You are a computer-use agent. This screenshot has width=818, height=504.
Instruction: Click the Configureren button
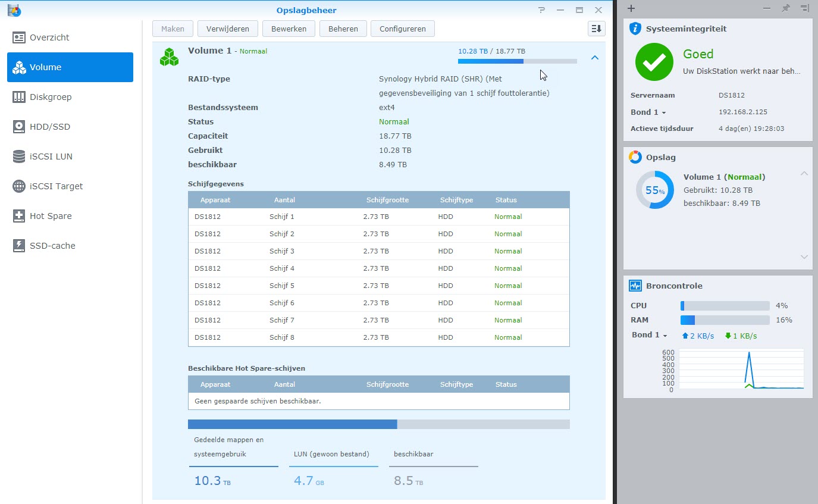click(x=403, y=29)
